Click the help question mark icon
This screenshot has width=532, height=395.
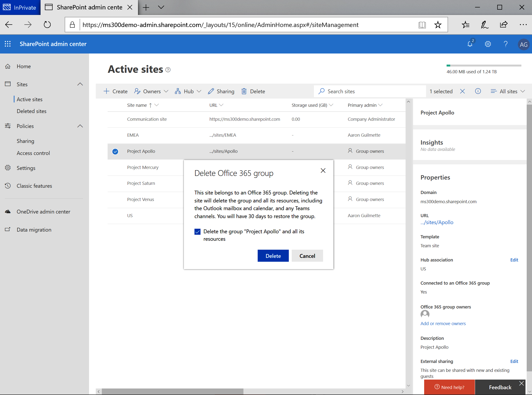tap(505, 44)
